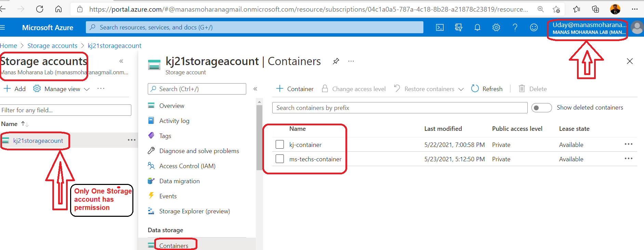Open browser profile picture
The height and width of the screenshot is (250, 644).
pyautogui.click(x=615, y=9)
